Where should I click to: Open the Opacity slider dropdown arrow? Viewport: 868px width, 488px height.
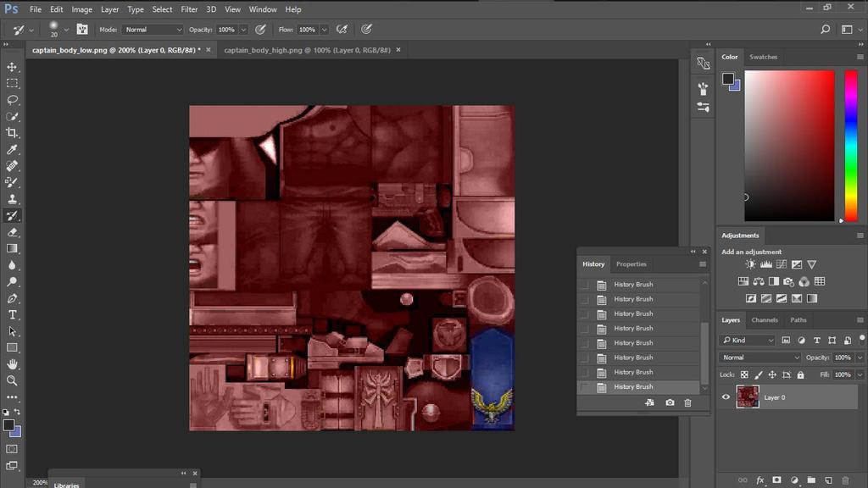pyautogui.click(x=243, y=30)
